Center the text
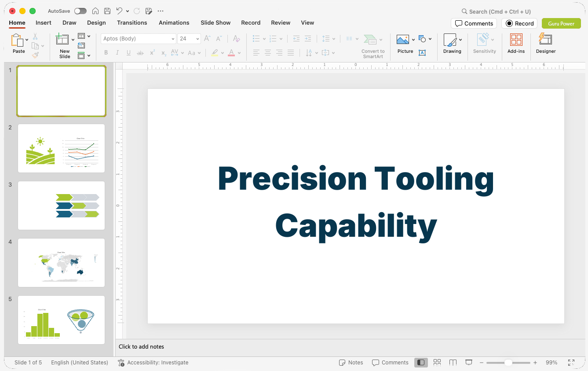The width and height of the screenshot is (588, 371). (x=268, y=53)
